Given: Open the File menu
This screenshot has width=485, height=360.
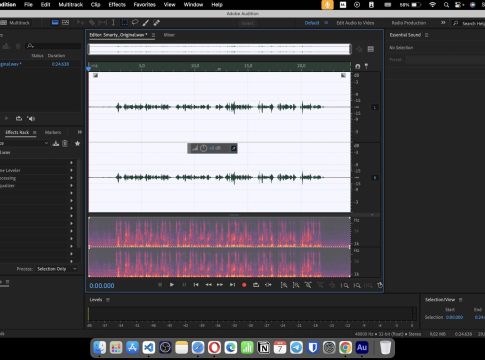Looking at the screenshot, I should click(x=28, y=5).
